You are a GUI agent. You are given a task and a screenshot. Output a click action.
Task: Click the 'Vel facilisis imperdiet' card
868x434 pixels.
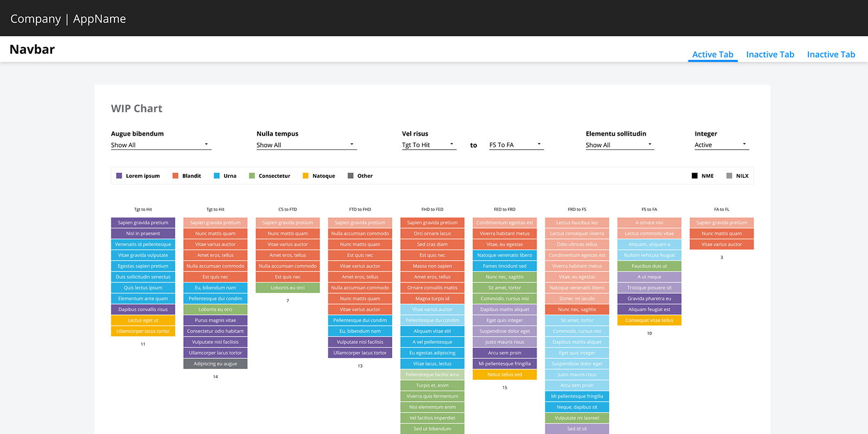coord(432,418)
